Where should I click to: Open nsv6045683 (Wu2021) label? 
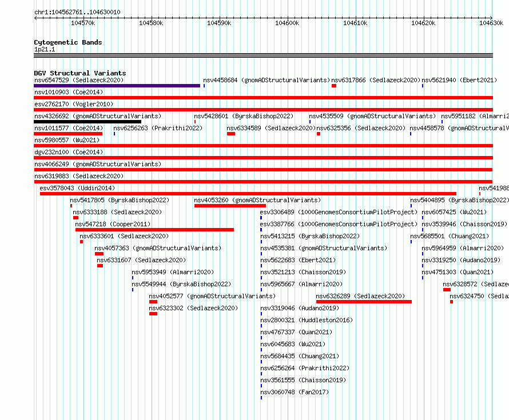(293, 344)
